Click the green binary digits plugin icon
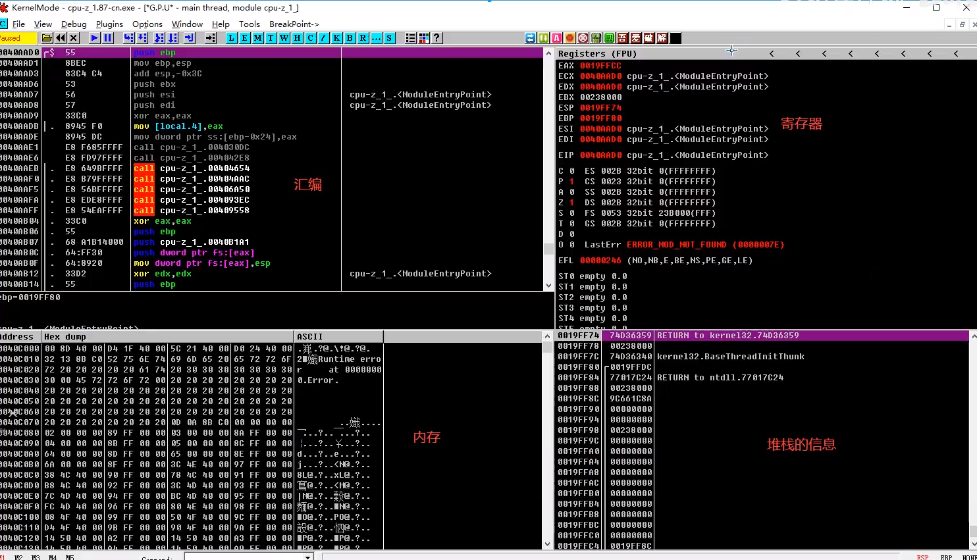 [x=596, y=38]
